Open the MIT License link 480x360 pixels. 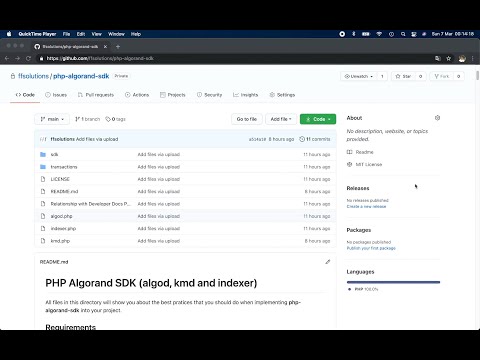(x=369, y=164)
